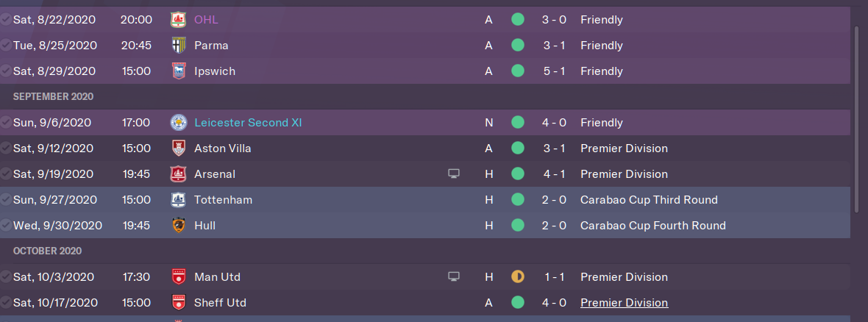
Task: Click the Ipswich club badge
Action: click(178, 71)
